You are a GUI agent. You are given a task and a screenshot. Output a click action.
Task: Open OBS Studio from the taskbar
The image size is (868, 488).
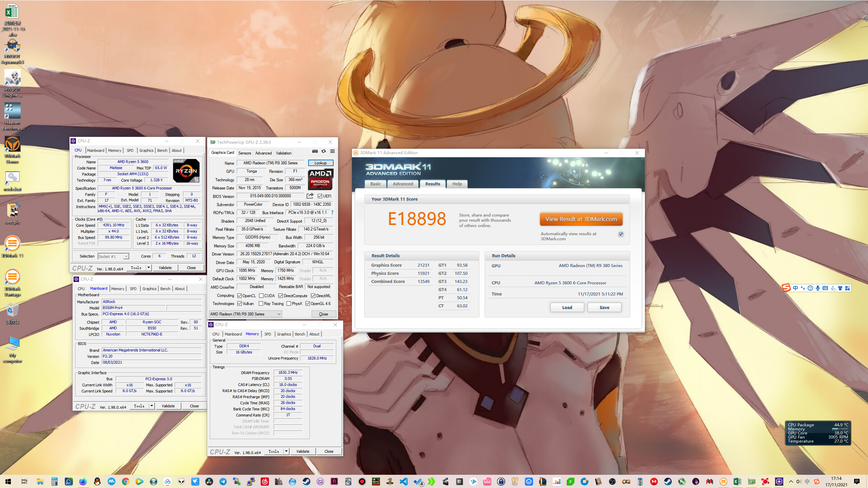click(612, 482)
